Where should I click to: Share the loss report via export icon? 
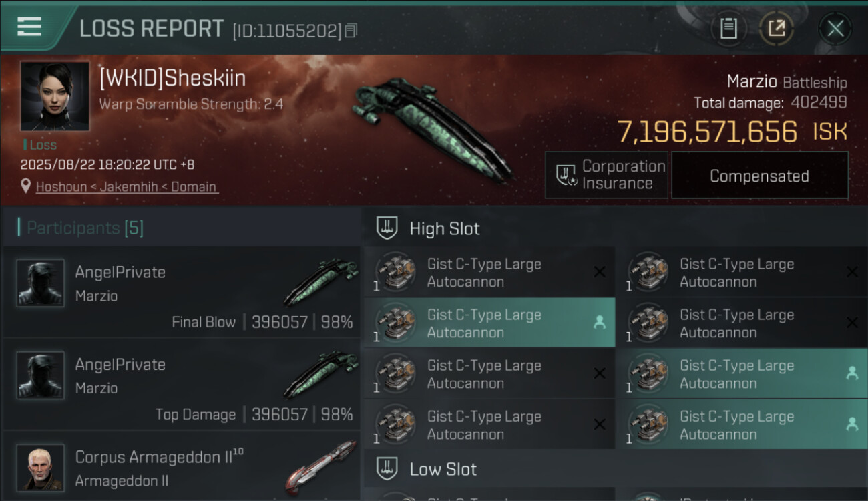click(x=777, y=29)
